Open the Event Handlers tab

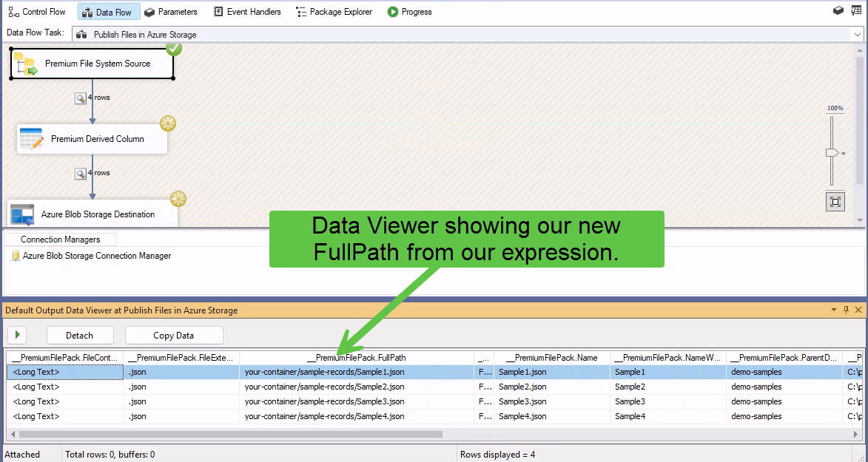[247, 12]
